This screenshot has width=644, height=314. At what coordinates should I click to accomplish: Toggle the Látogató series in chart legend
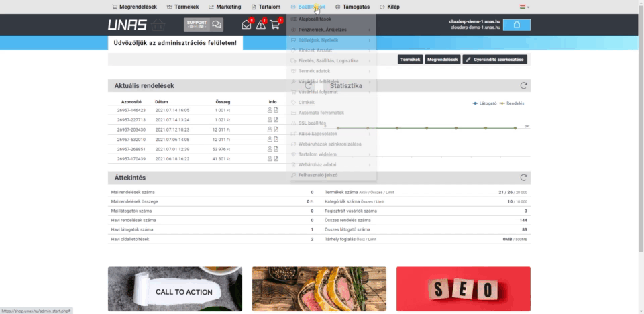(484, 103)
